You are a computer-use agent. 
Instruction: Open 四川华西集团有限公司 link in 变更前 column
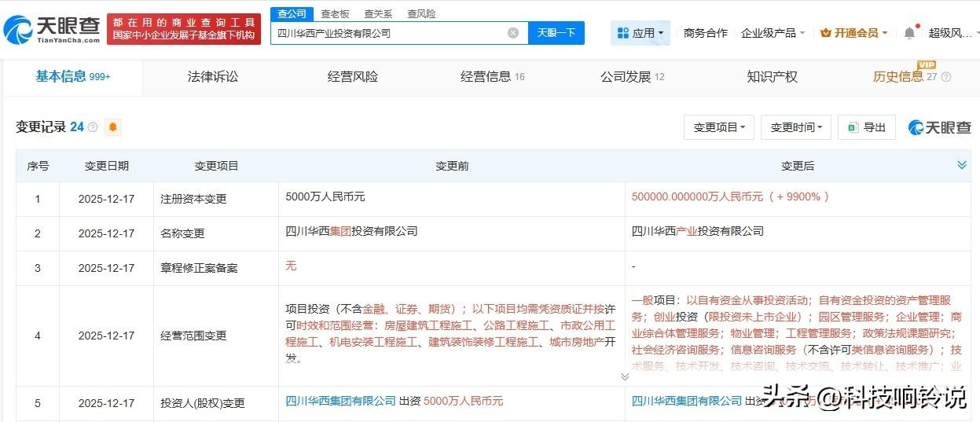pyautogui.click(x=341, y=401)
